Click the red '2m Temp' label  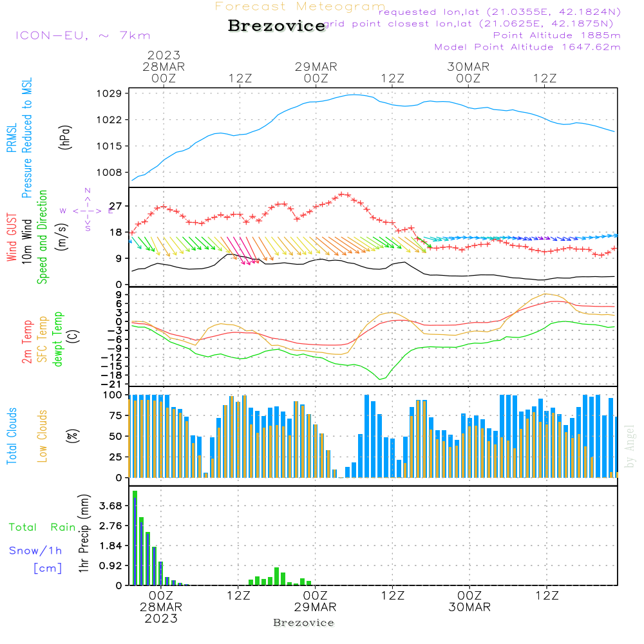pyautogui.click(x=26, y=342)
